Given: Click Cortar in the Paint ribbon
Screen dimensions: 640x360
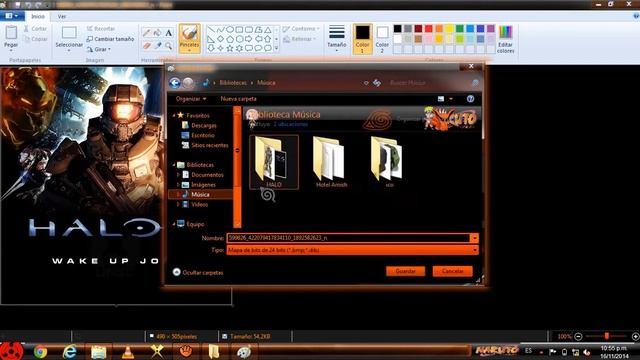Looking at the screenshot, I should pos(35,29).
